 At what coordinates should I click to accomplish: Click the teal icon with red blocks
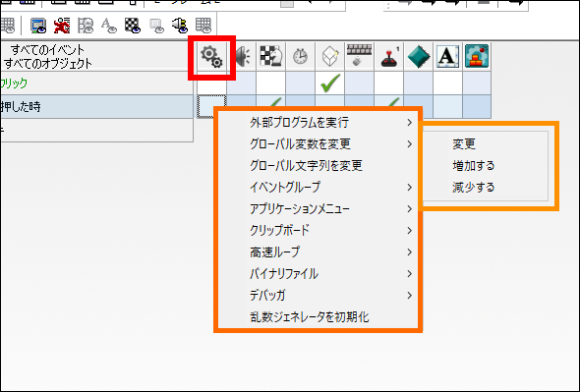click(477, 56)
